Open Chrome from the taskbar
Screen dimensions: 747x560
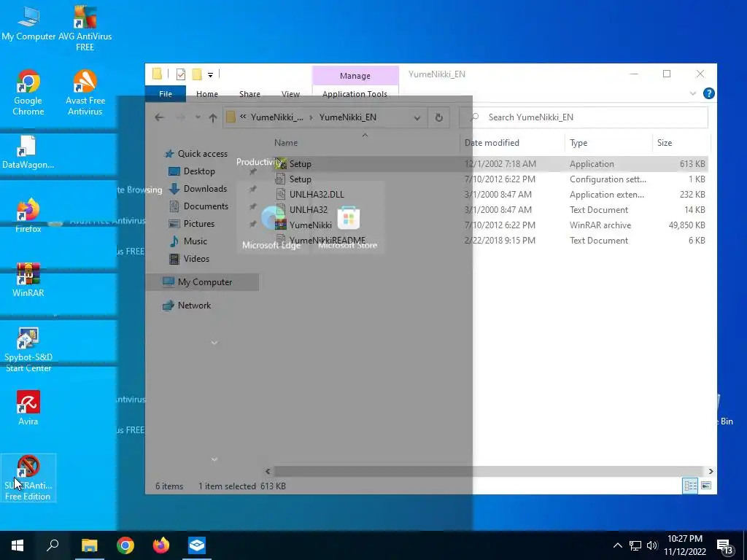(125, 545)
